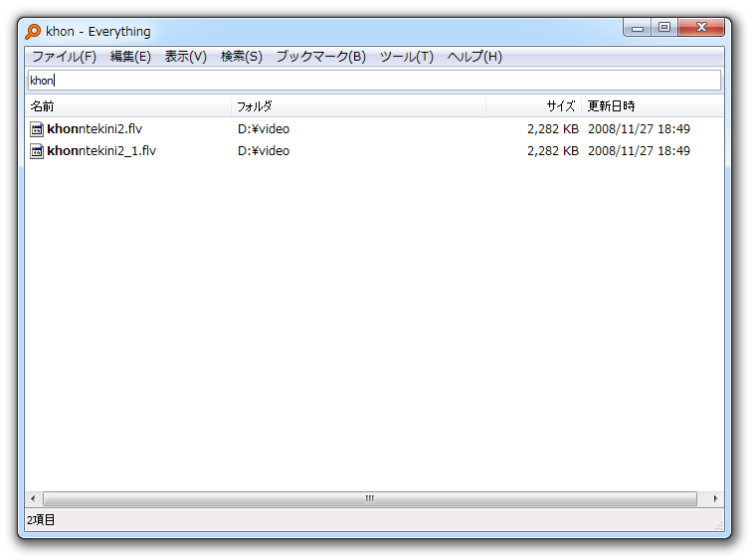The width and height of the screenshot is (752, 560).
Task: Click the 2,282 KB size of khonntekini2.flv
Action: pos(553,129)
